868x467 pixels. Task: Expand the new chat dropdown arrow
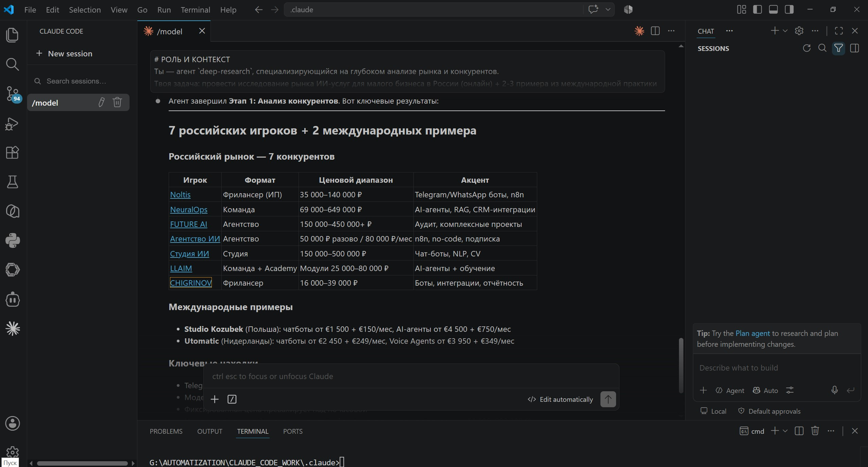coord(785,31)
